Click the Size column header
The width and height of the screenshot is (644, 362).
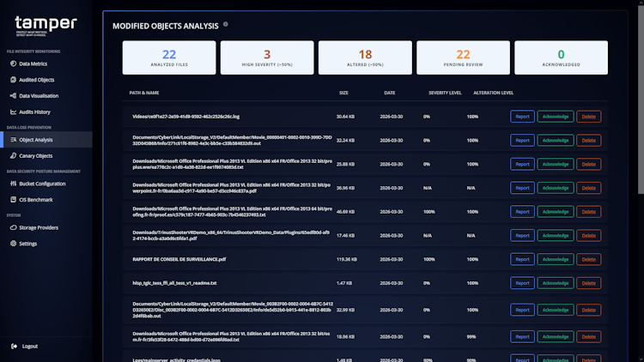[x=343, y=93]
